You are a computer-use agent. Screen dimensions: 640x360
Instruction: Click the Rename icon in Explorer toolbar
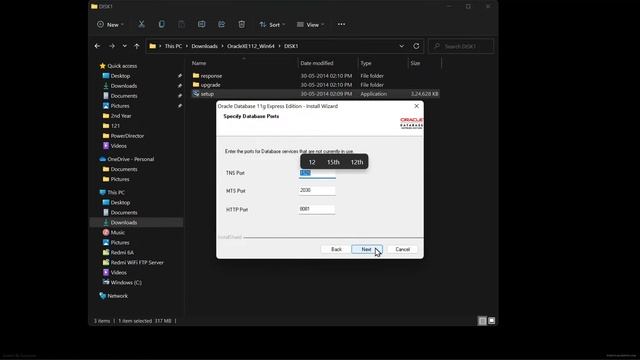point(202,24)
